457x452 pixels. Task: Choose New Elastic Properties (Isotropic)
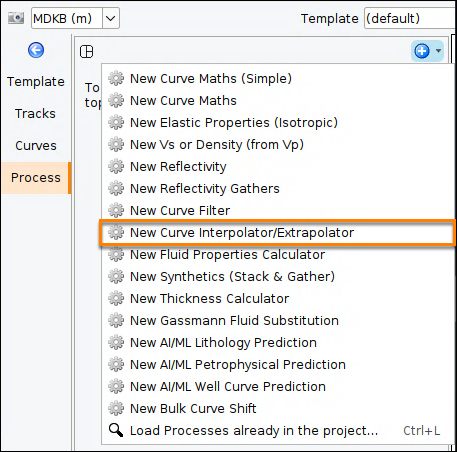tap(279, 123)
